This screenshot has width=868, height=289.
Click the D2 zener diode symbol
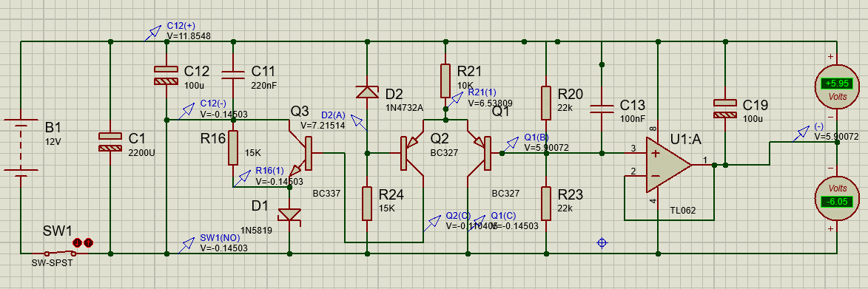[x=366, y=92]
